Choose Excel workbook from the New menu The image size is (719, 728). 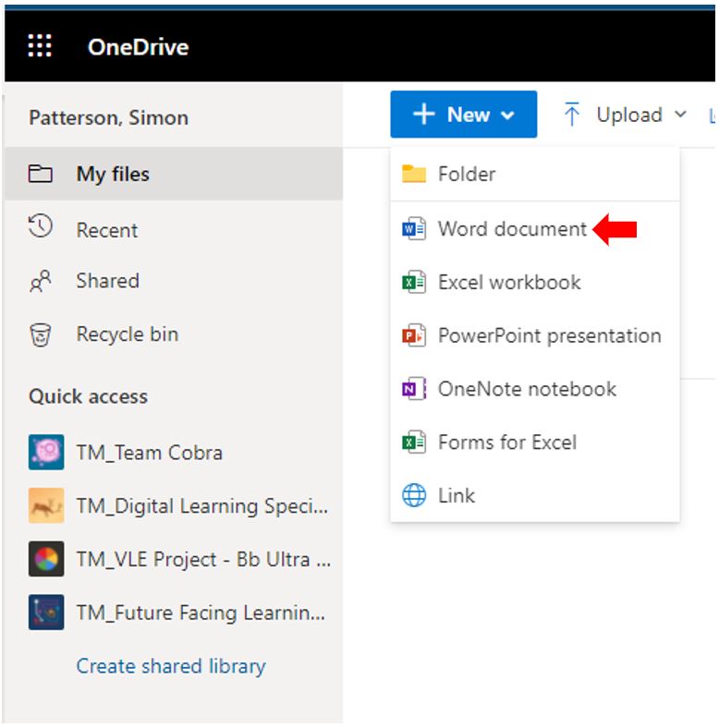click(x=535, y=283)
